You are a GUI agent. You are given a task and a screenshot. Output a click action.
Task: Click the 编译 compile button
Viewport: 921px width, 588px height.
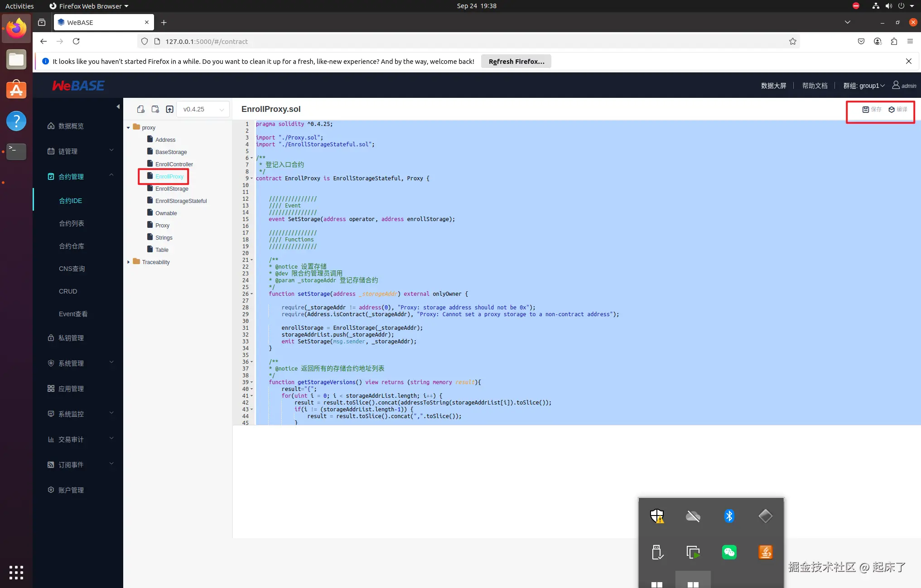(x=898, y=109)
